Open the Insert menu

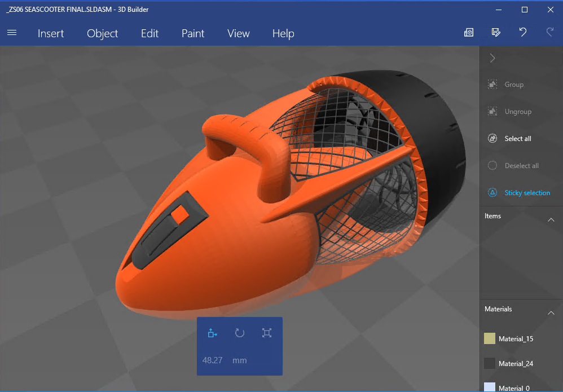[51, 33]
